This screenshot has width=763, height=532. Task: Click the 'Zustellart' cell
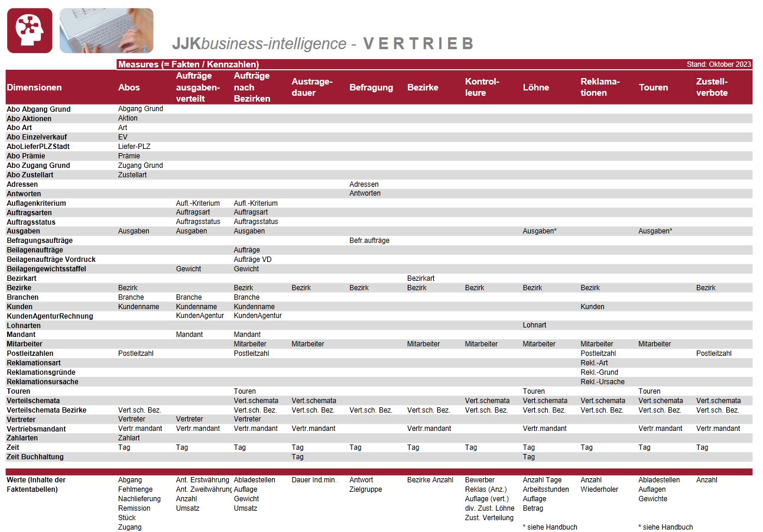(x=132, y=175)
